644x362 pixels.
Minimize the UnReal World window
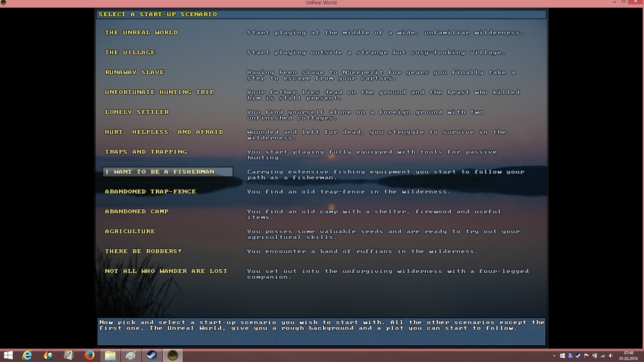(x=614, y=2)
